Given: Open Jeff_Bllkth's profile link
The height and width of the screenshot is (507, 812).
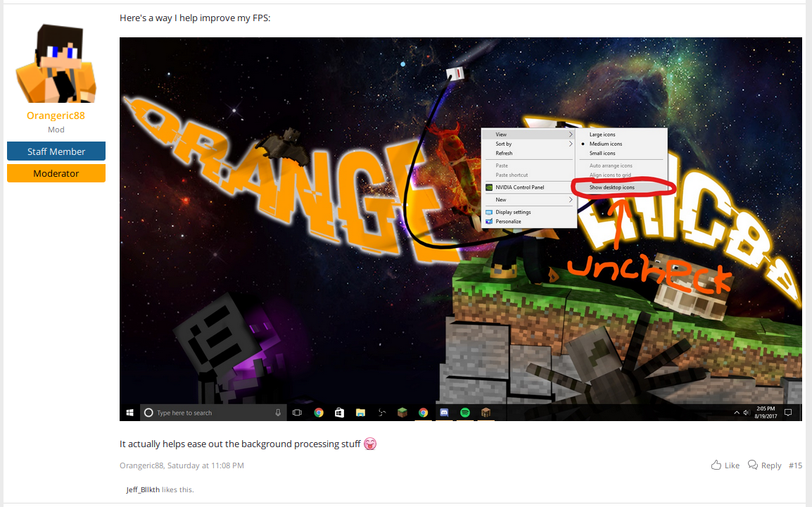Looking at the screenshot, I should pyautogui.click(x=143, y=489).
